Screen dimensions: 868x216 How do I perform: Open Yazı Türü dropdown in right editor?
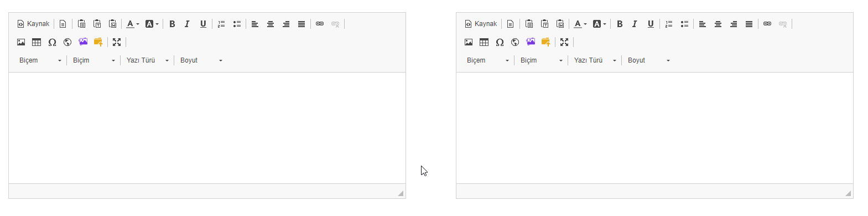[x=595, y=60]
